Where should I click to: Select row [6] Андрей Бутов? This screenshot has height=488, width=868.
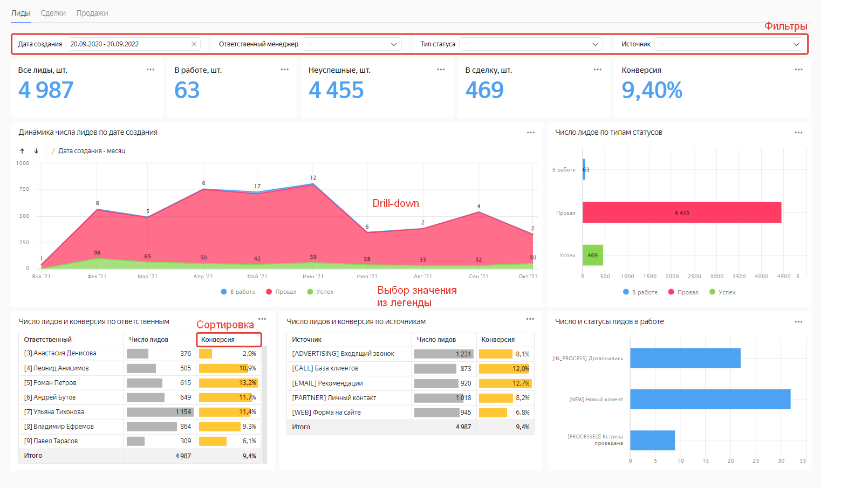click(x=140, y=397)
